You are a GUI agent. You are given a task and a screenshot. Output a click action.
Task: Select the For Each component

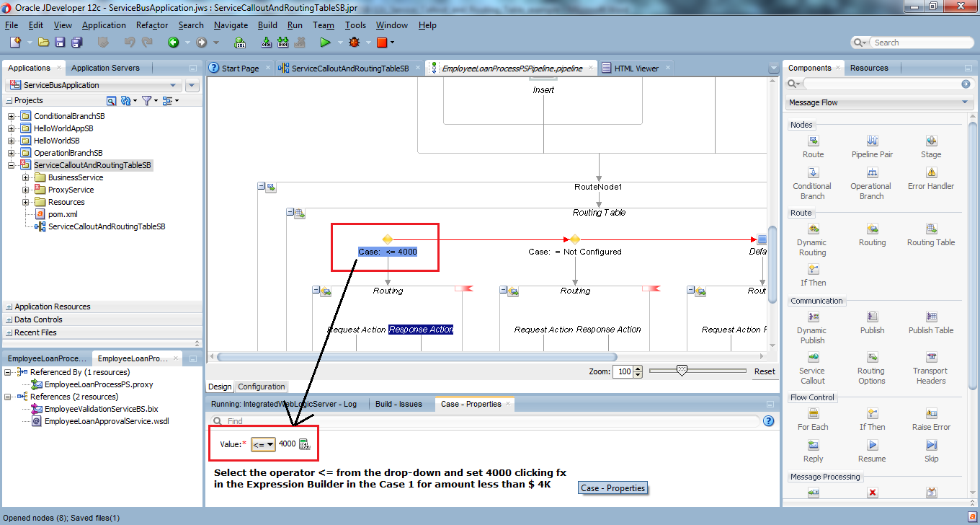[813, 419]
